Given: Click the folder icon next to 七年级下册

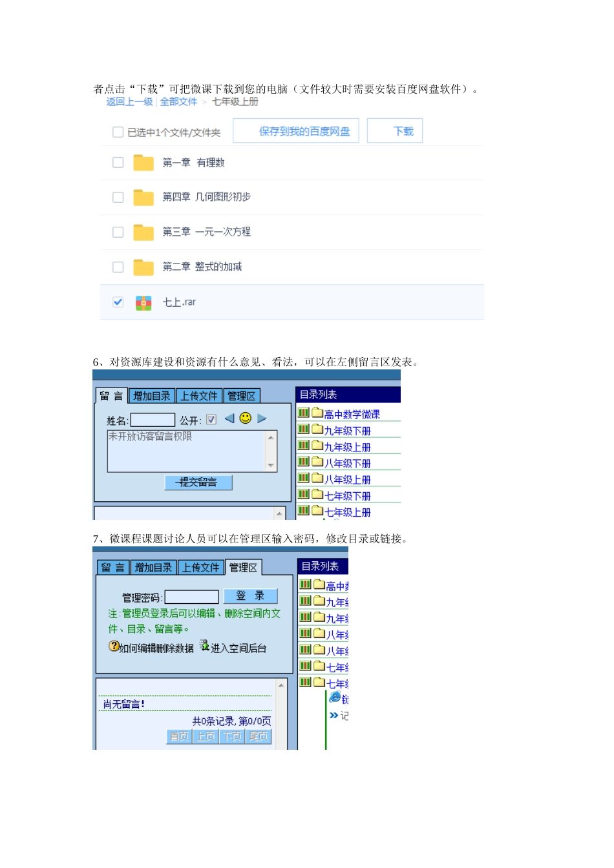Looking at the screenshot, I should [x=317, y=494].
